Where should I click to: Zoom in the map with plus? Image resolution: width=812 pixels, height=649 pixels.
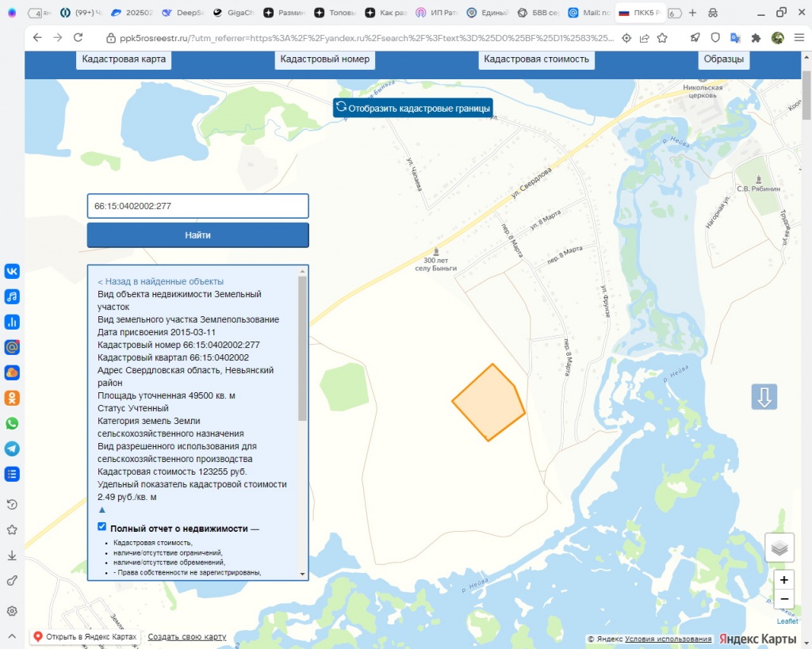point(783,579)
